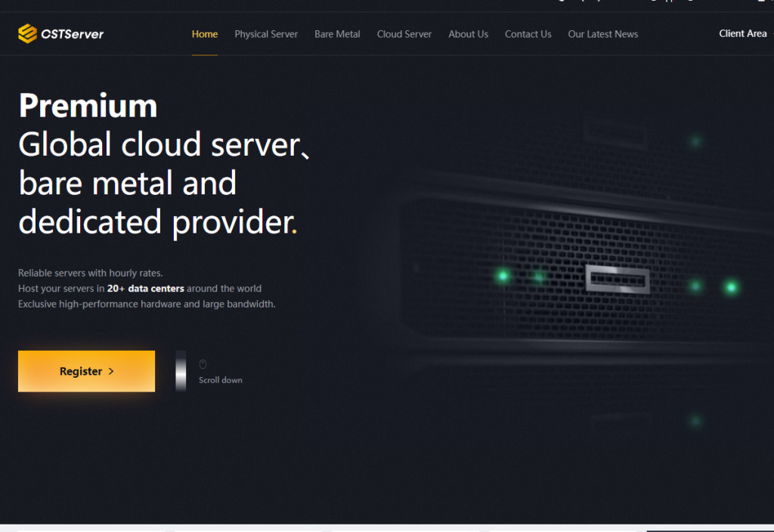The width and height of the screenshot is (774, 532).
Task: Open the Client Area link
Action: 742,33
